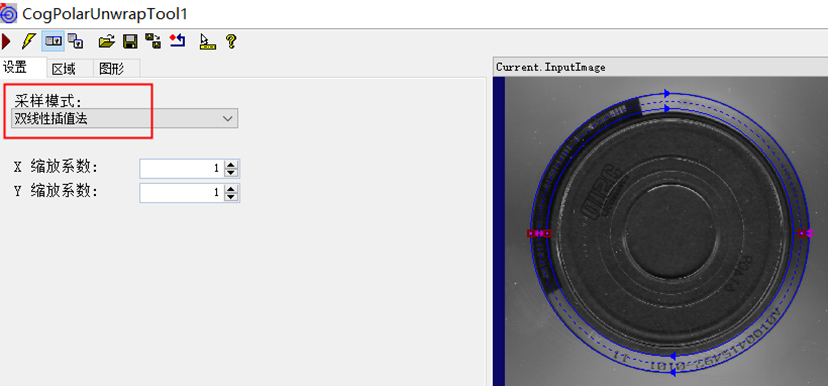The height and width of the screenshot is (386, 828).
Task: Increase the X 缩放系数 value
Action: pos(231,165)
